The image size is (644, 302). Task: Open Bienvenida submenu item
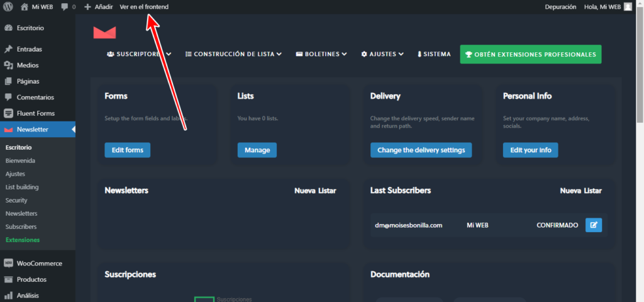coord(20,160)
